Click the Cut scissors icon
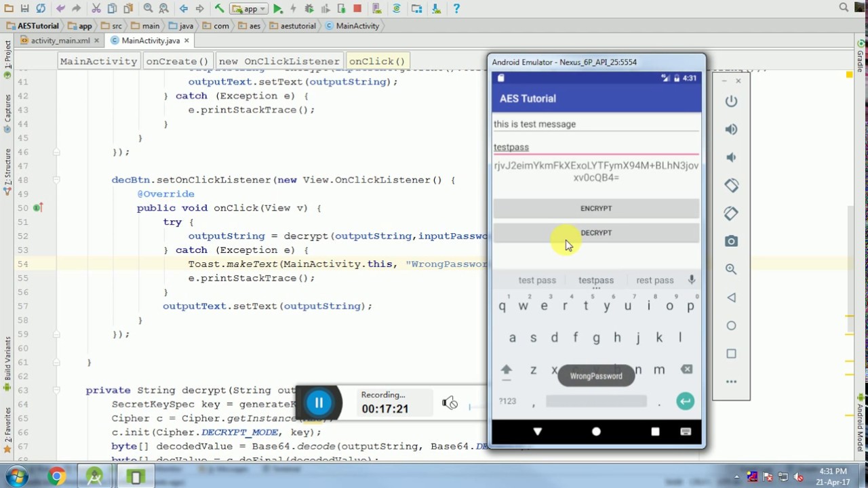The height and width of the screenshot is (488, 868). pos(96,9)
